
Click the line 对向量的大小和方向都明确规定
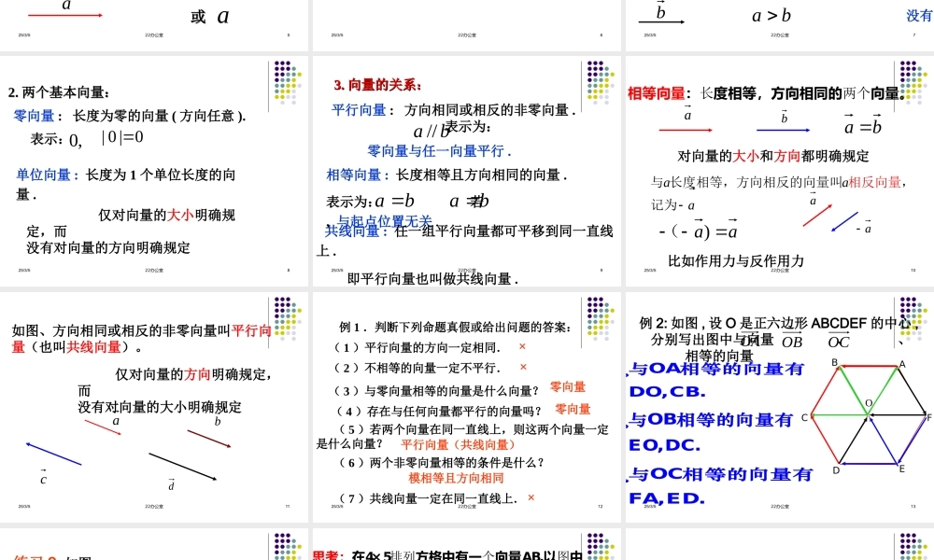click(773, 156)
